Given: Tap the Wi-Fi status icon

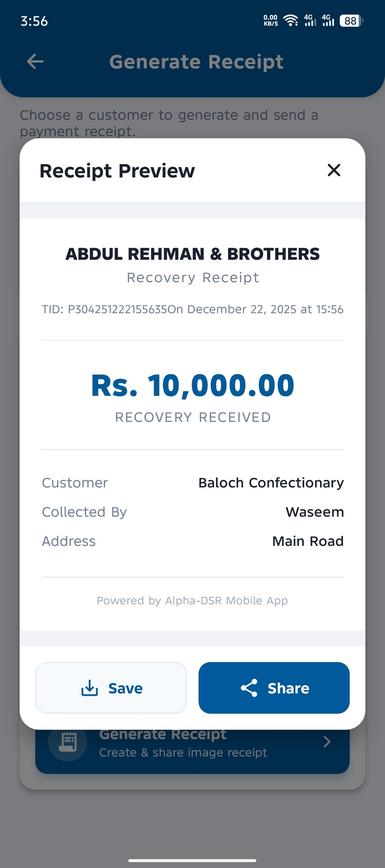Looking at the screenshot, I should point(291,21).
